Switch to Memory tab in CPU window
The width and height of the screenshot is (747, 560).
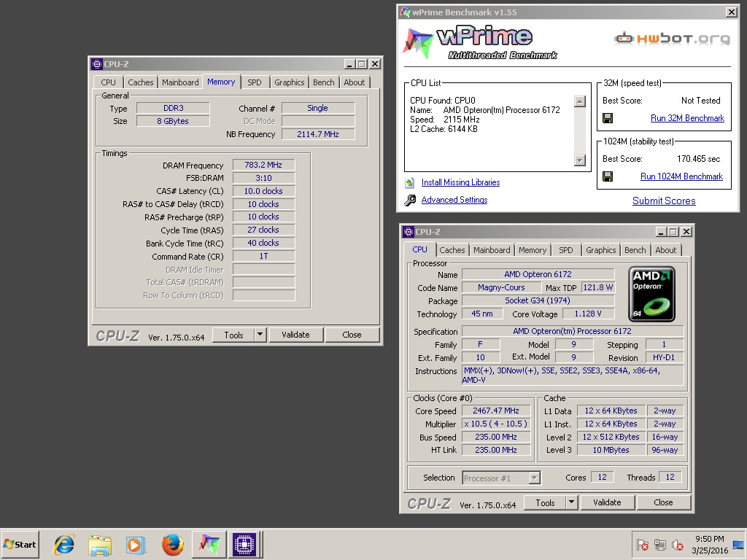coord(532,250)
